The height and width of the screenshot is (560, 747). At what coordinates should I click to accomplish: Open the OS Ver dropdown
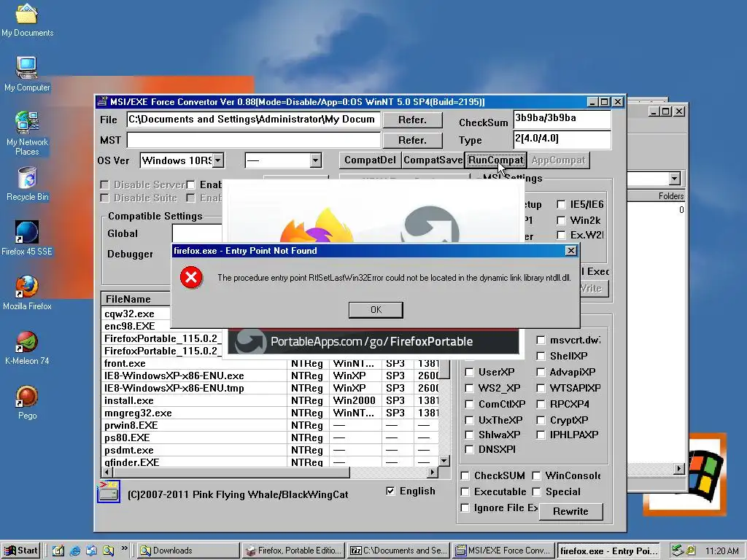(217, 160)
